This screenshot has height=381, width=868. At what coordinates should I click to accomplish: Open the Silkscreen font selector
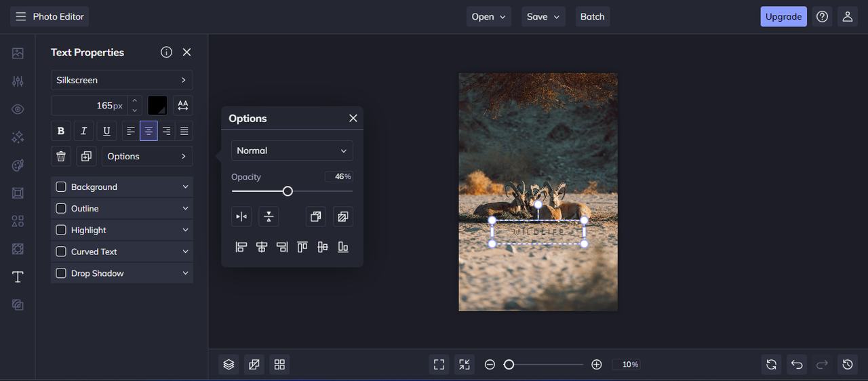click(x=122, y=80)
